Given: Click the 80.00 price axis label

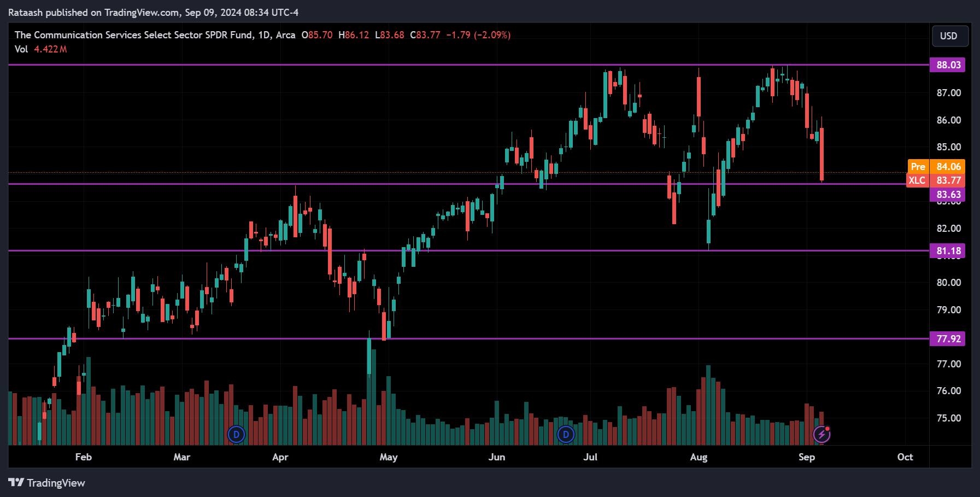Looking at the screenshot, I should [x=949, y=283].
